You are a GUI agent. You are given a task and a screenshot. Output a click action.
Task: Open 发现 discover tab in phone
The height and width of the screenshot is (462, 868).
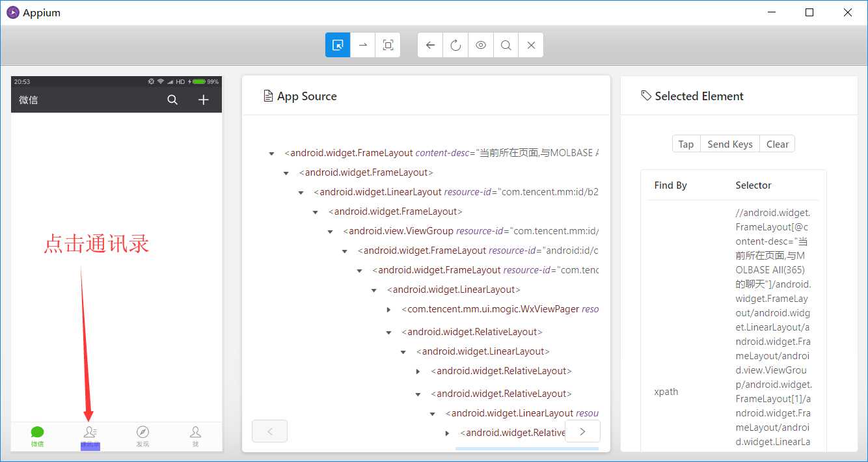(x=142, y=436)
